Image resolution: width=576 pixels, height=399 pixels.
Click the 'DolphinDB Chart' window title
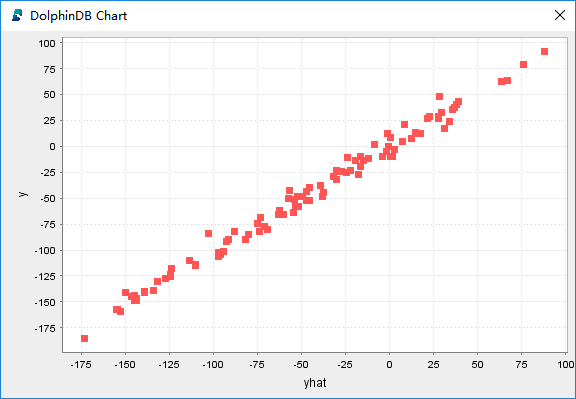[x=79, y=16]
